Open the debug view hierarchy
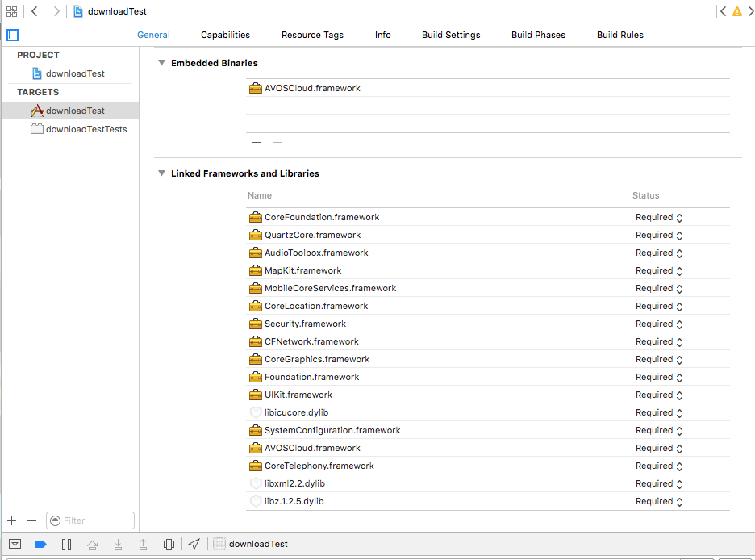The height and width of the screenshot is (560, 755). click(169, 544)
